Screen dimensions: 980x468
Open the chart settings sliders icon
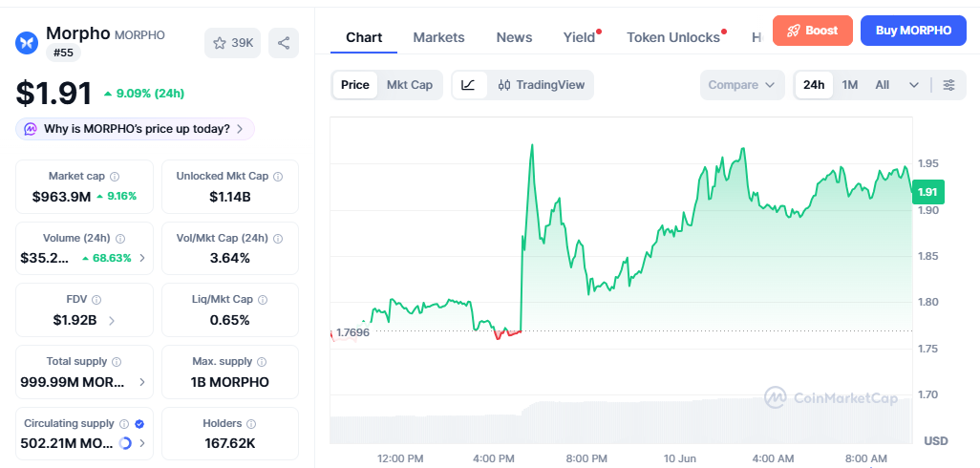pyautogui.click(x=948, y=85)
